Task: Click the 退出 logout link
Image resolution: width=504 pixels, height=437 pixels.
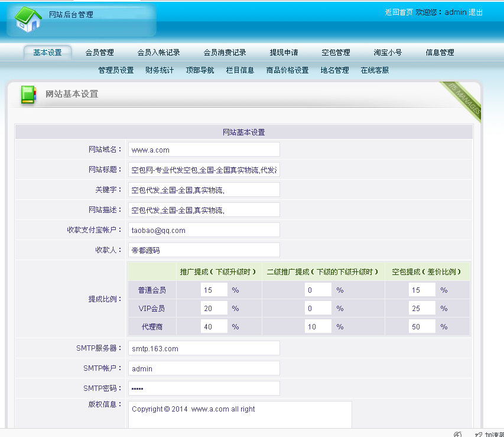Action: point(476,12)
